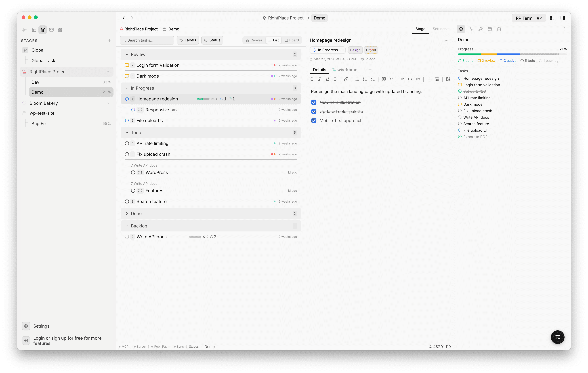Open the layout view icon in left sidebar
The image size is (588, 373).
coord(34,30)
